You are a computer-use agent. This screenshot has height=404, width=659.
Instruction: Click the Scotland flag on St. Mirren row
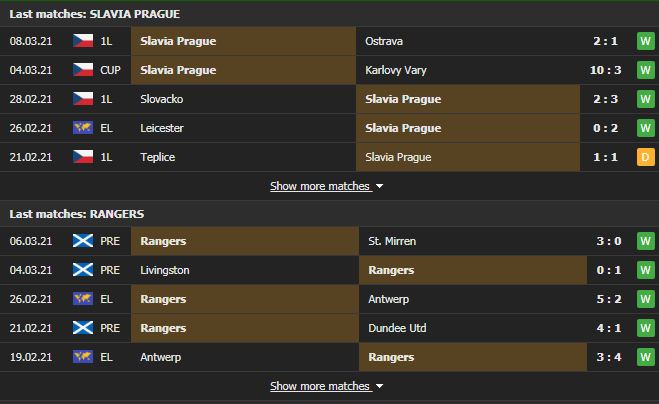click(x=83, y=241)
